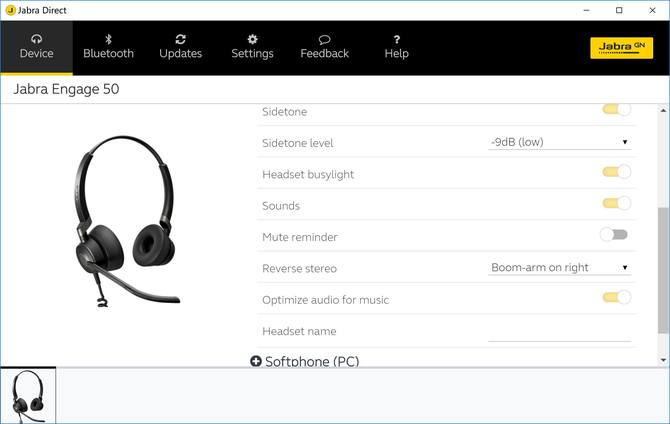Select the Jabra Engage 50 device thumbnail
This screenshot has width=670, height=424.
[28, 395]
